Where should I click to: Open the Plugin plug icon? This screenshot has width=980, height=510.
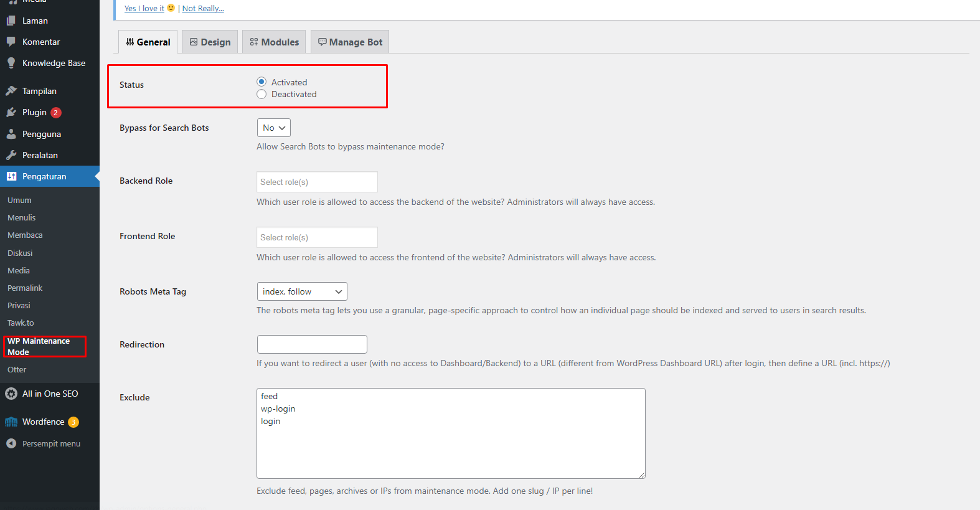coord(11,112)
